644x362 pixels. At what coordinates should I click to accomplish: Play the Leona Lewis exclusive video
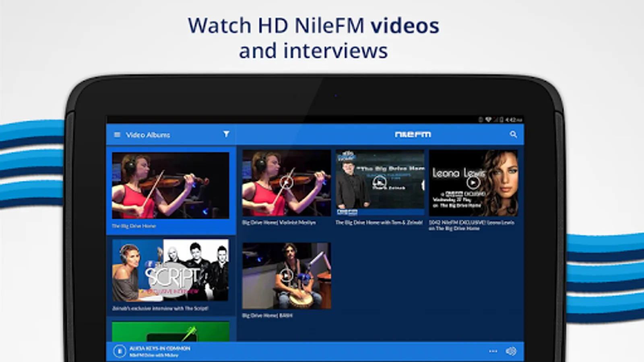(473, 183)
